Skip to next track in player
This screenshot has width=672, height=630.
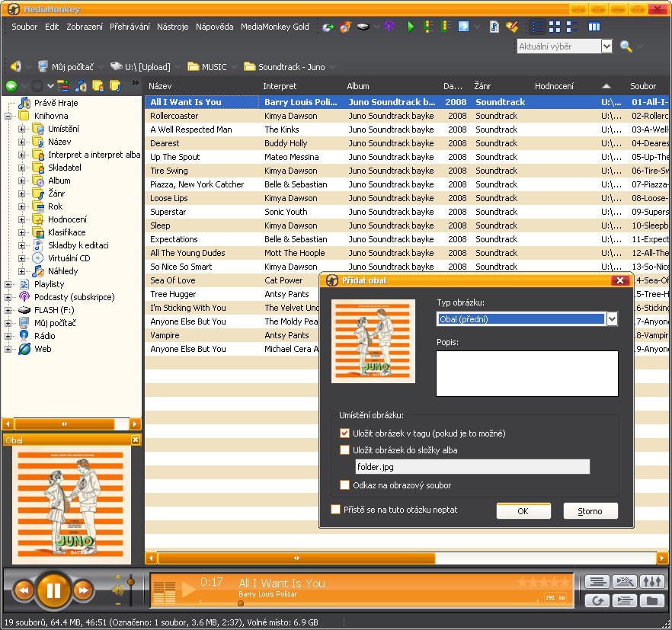click(83, 590)
